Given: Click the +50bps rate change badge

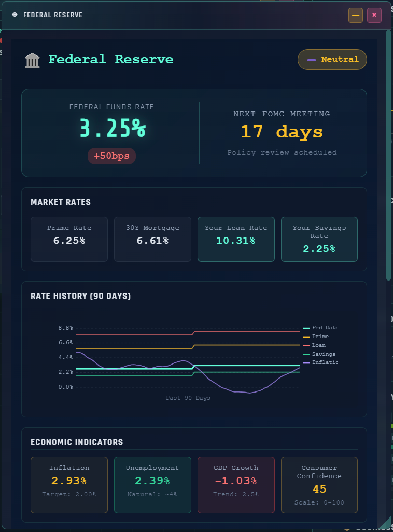Looking at the screenshot, I should [x=111, y=156].
